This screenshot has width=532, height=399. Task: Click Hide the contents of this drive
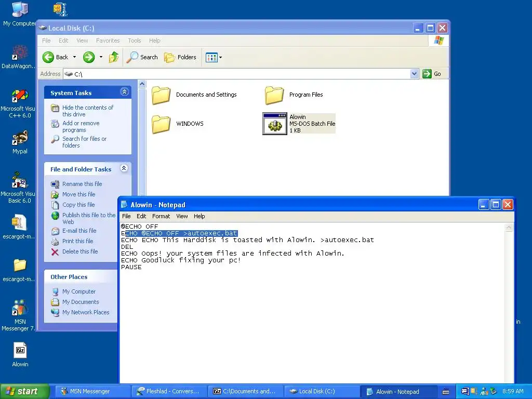(x=87, y=111)
